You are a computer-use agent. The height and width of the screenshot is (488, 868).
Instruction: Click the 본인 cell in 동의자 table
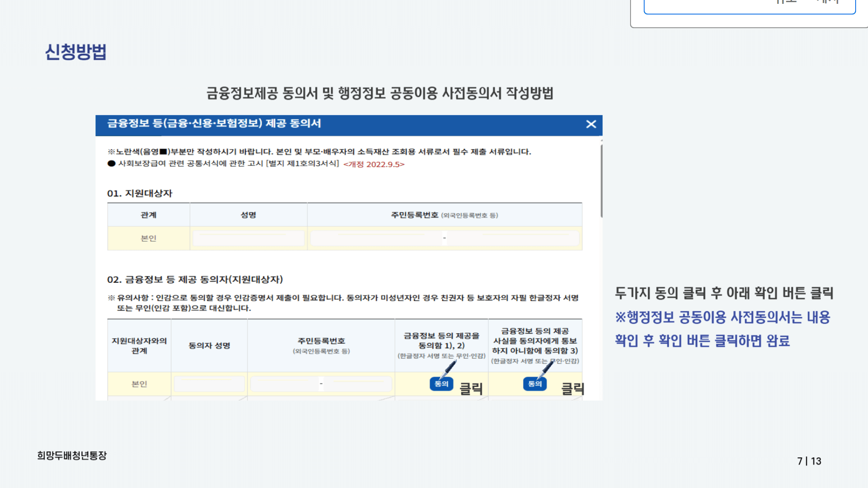[139, 384]
